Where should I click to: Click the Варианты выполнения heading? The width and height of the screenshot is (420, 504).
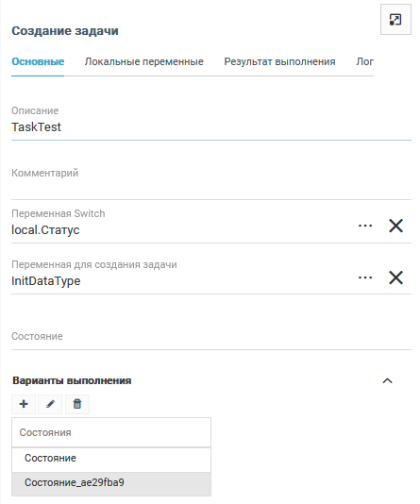[72, 381]
